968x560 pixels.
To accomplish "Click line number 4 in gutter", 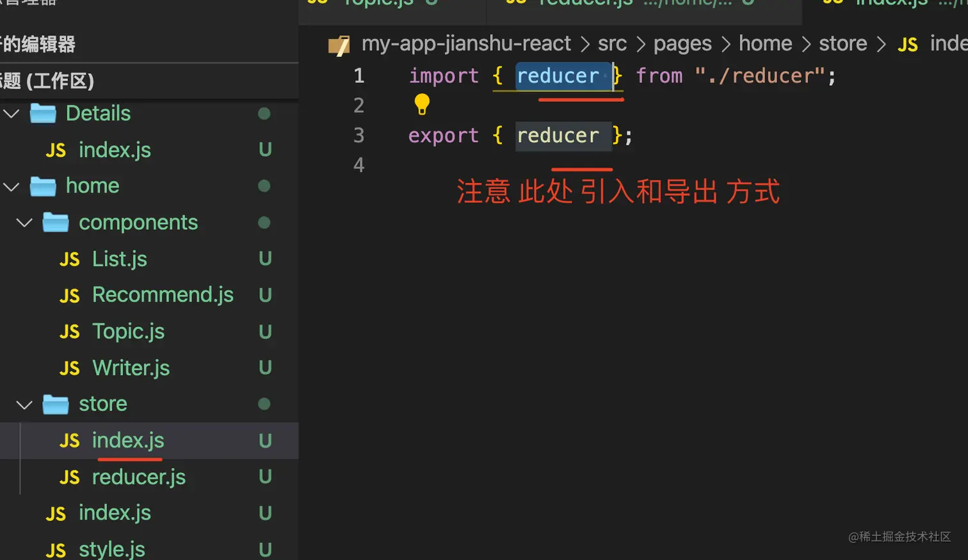I will point(359,165).
